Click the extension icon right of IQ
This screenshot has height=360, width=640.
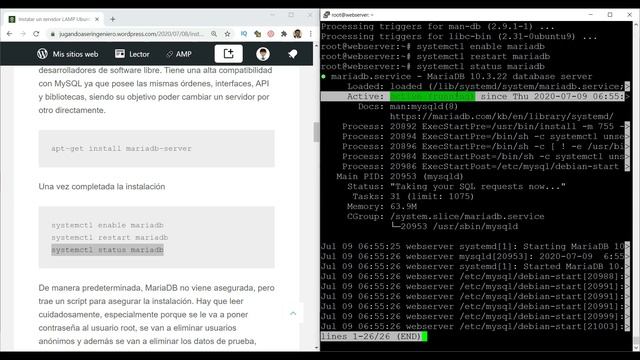pyautogui.click(x=258, y=34)
